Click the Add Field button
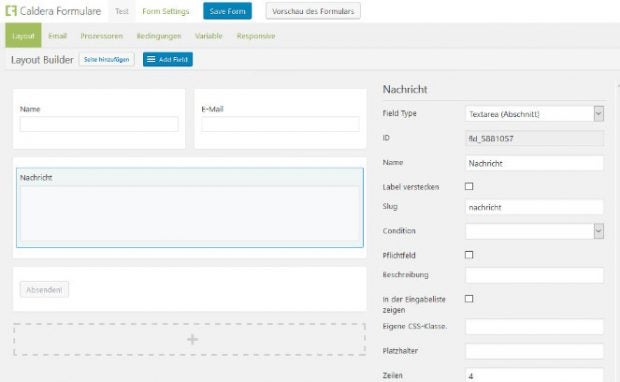Image resolution: width=620 pixels, height=382 pixels. point(168,59)
